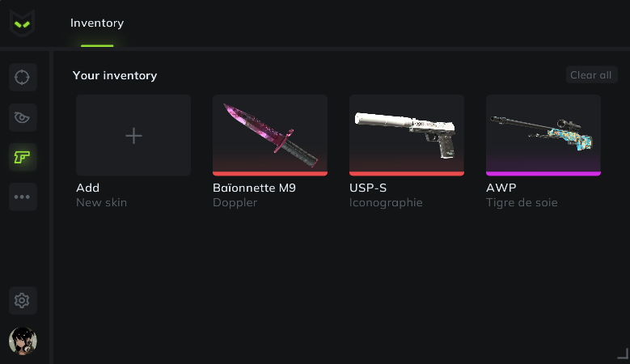Open the crosshair aim section in sidebar
630x364 pixels.
(23, 77)
